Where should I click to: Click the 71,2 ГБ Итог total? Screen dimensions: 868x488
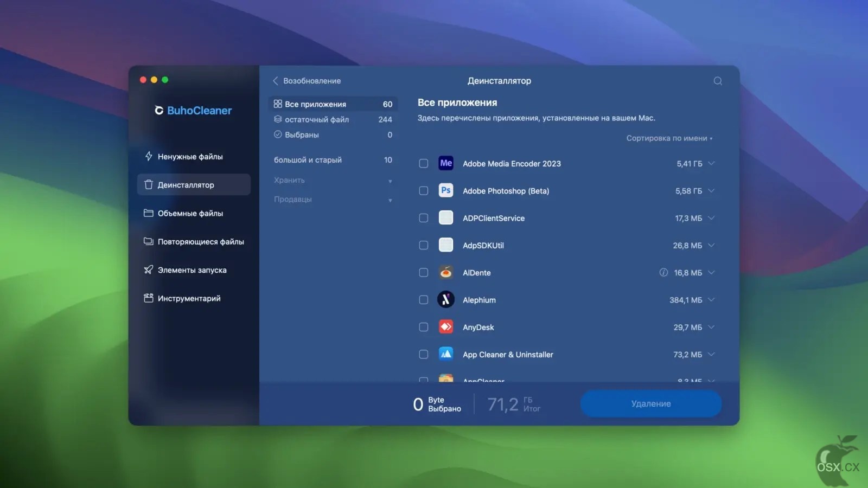514,404
